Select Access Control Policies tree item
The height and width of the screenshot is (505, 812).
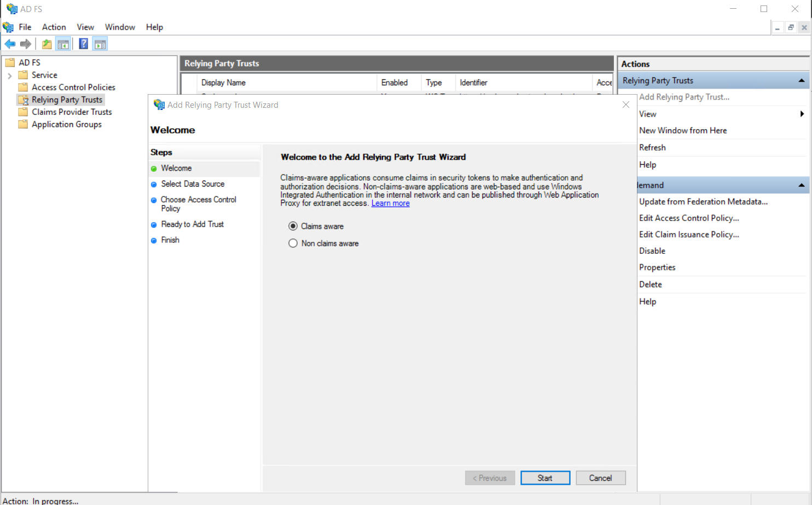[73, 87]
